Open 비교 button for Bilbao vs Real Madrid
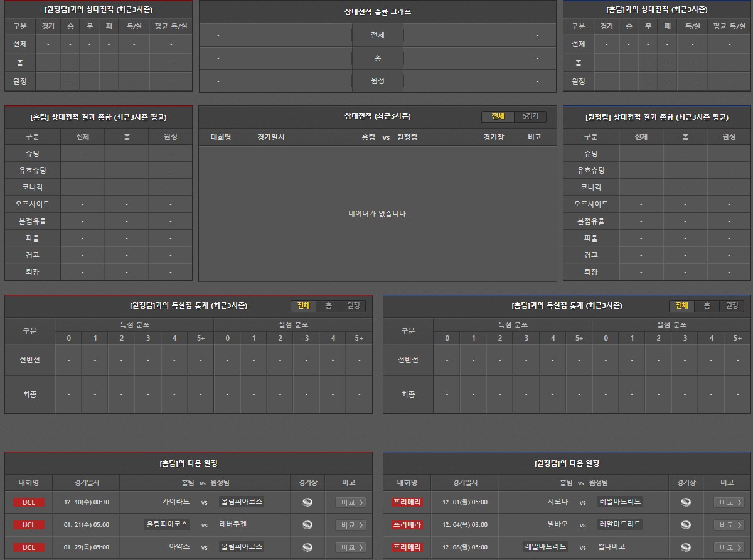The image size is (753, 560). click(x=729, y=525)
